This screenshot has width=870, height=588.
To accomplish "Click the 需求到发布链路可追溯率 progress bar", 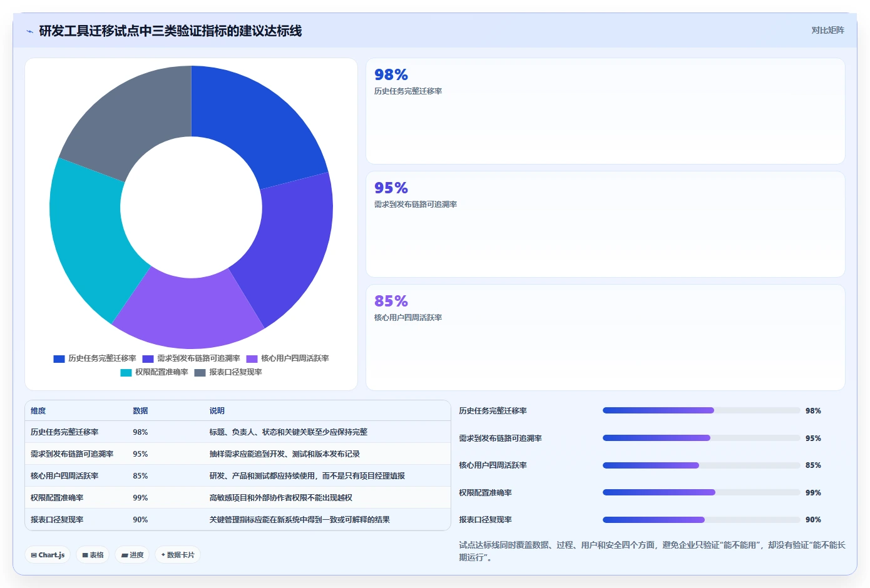I will 701,438.
